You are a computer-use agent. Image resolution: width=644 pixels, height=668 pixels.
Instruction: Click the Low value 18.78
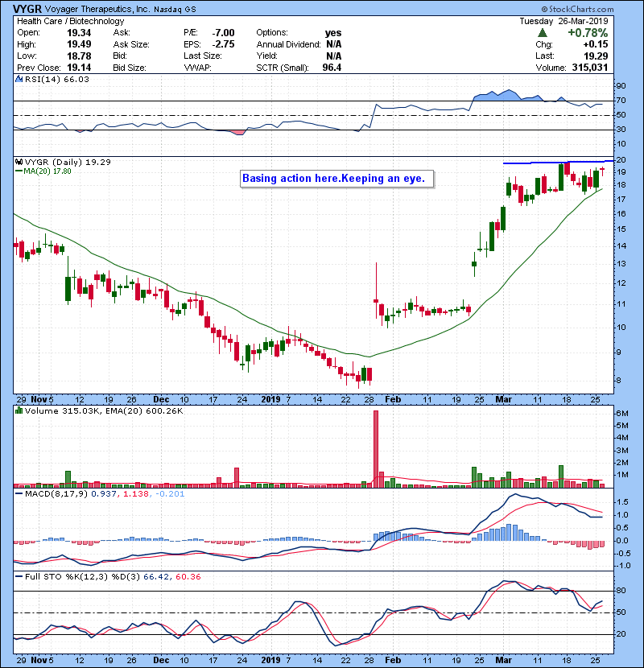click(79, 56)
